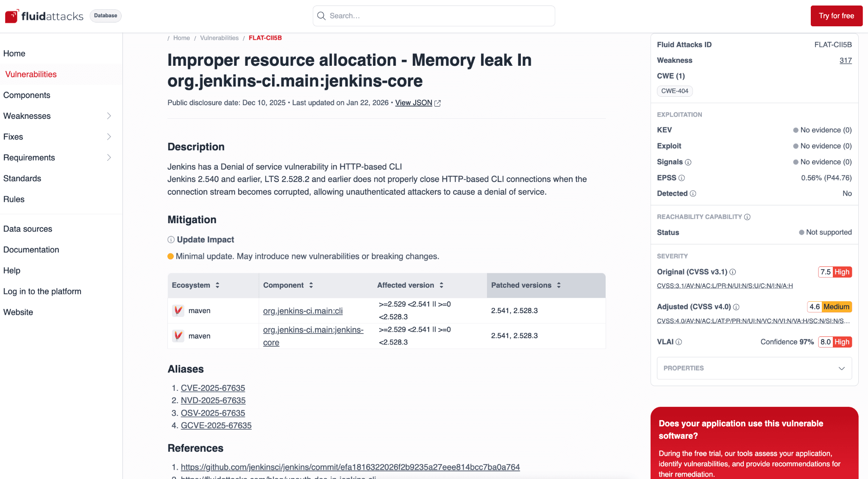
Task: Sort the table by Component column
Action: [x=311, y=285]
